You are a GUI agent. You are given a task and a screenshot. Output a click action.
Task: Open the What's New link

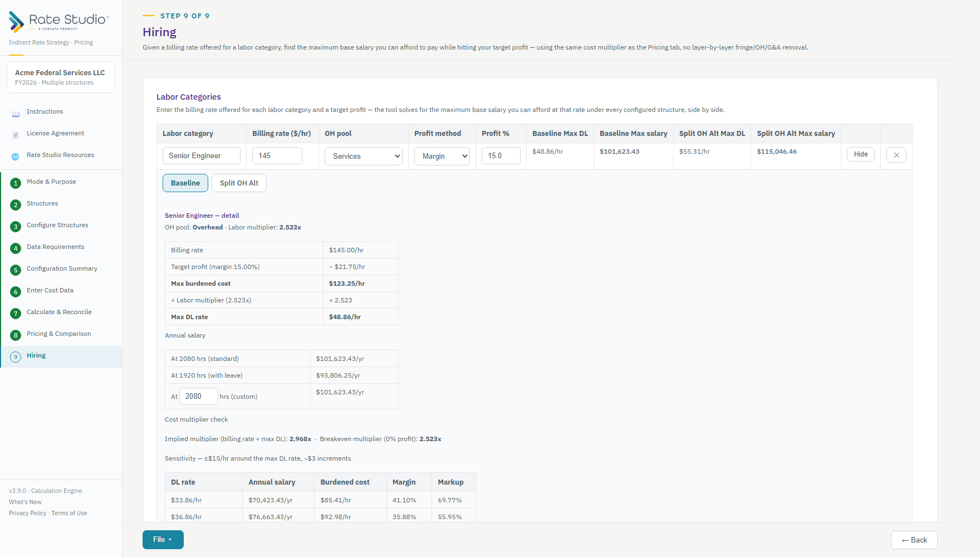[x=25, y=502]
